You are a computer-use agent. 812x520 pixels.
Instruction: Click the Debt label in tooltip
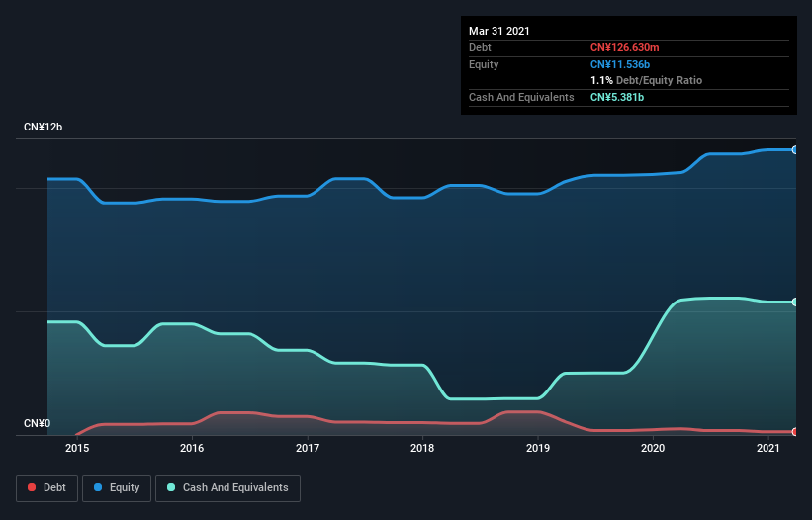click(x=480, y=48)
